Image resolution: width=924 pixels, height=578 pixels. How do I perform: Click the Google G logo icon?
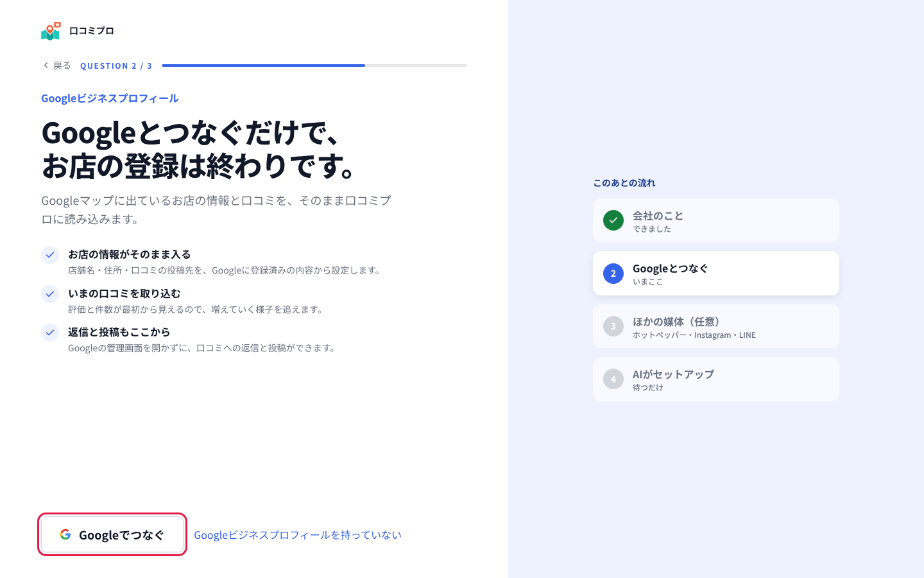click(65, 534)
